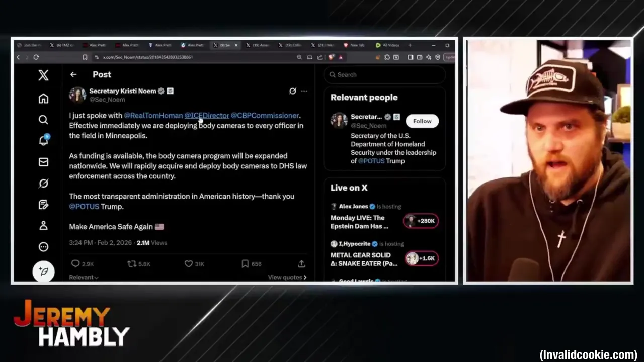Open the browser extensions puzzle icon
This screenshot has height=362, width=644.
pos(387,57)
